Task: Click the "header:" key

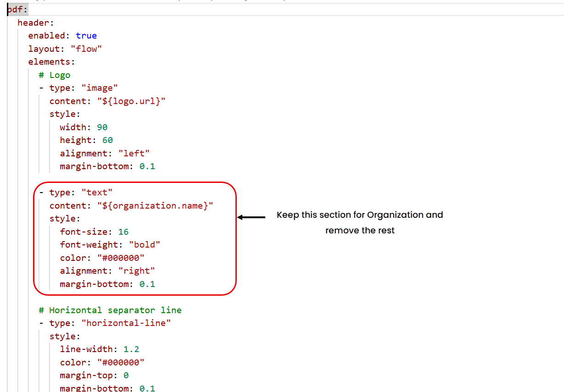Action: [x=36, y=22]
